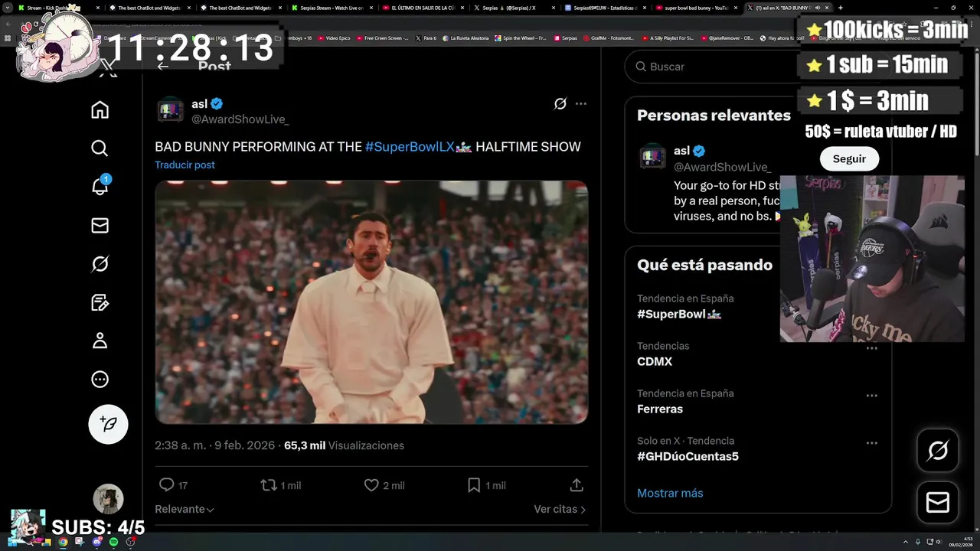Open File Explorer from the taskbar
Viewport: 980px width, 551px height.
pyautogui.click(x=46, y=542)
